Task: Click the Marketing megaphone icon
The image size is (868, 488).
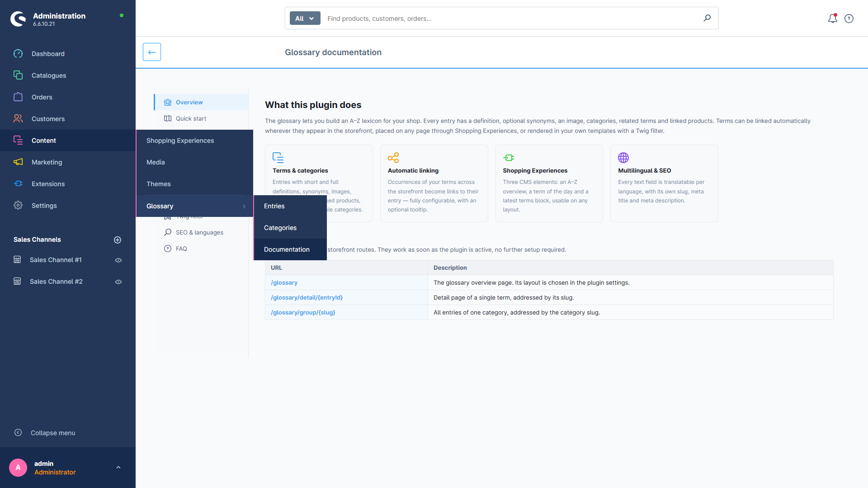Action: click(x=18, y=162)
